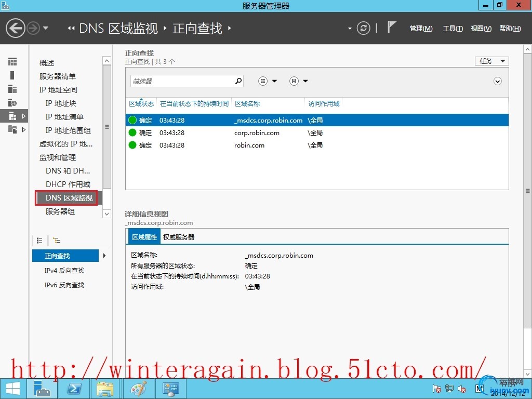Open the DNS role icon in left rail
The width and height of the screenshot is (532, 399).
pyautogui.click(x=12, y=102)
